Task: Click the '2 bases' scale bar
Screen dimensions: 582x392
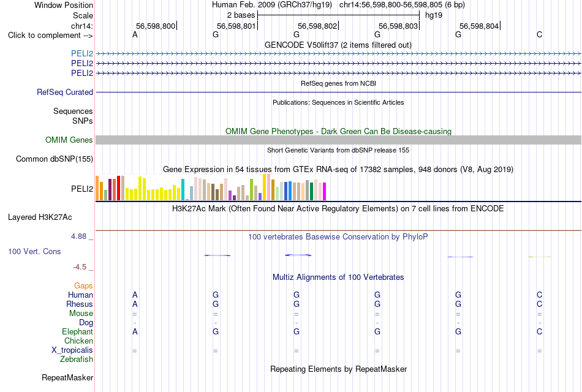Action: pos(339,15)
